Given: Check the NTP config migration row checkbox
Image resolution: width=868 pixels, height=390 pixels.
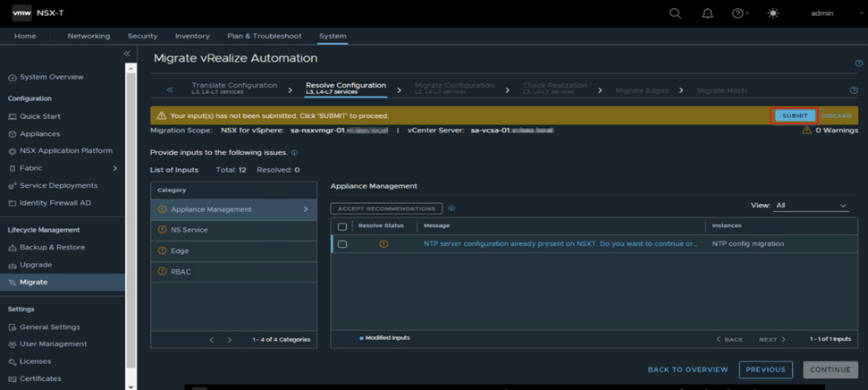Looking at the screenshot, I should [x=342, y=244].
